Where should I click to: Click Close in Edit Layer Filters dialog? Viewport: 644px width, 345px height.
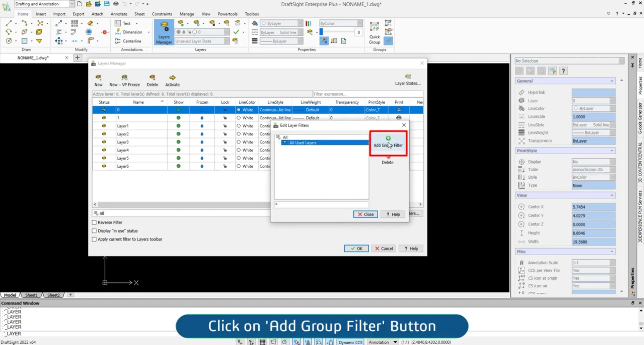tap(365, 214)
